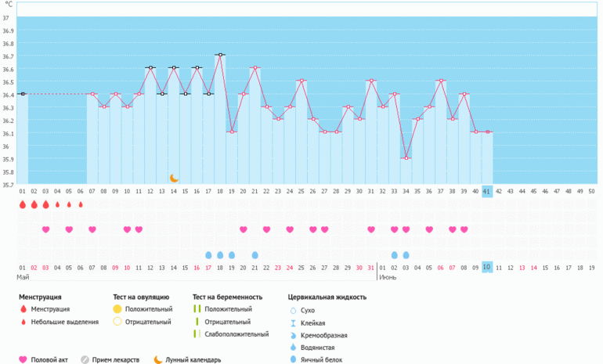The width and height of the screenshot is (603, 364).
Task: Click the pill icon beside Прием лекарств
Action: (x=85, y=360)
